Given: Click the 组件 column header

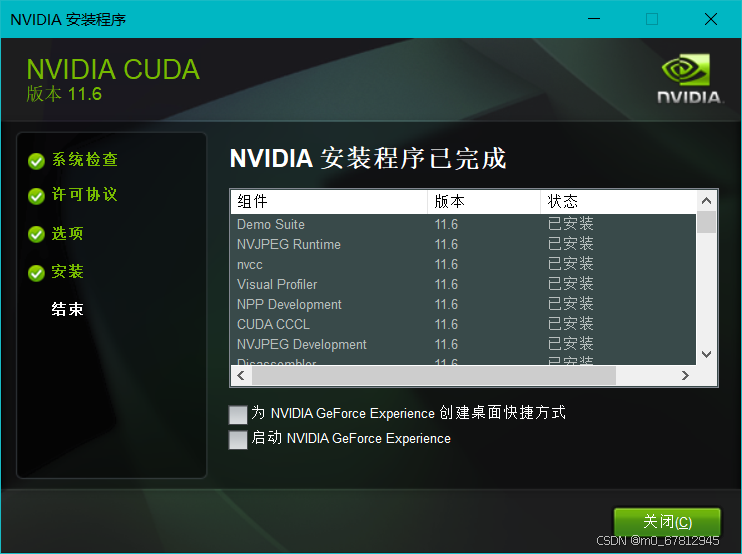Looking at the screenshot, I should (x=329, y=202).
